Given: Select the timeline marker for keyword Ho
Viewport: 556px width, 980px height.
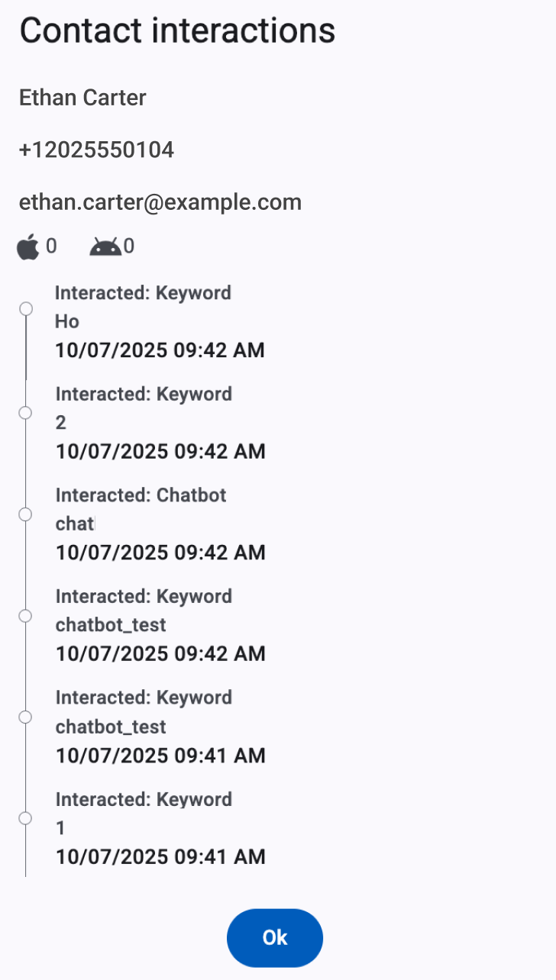Looking at the screenshot, I should point(26,308).
